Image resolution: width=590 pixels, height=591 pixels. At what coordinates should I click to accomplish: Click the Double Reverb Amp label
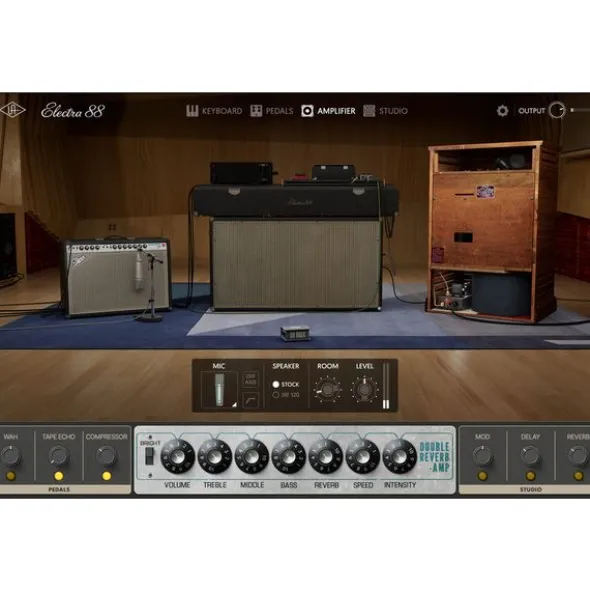point(434,457)
